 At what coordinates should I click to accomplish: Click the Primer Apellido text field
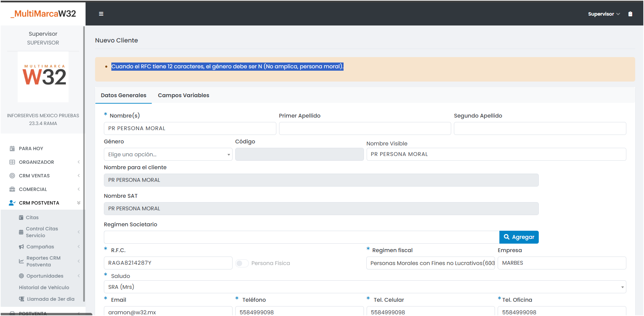(365, 128)
